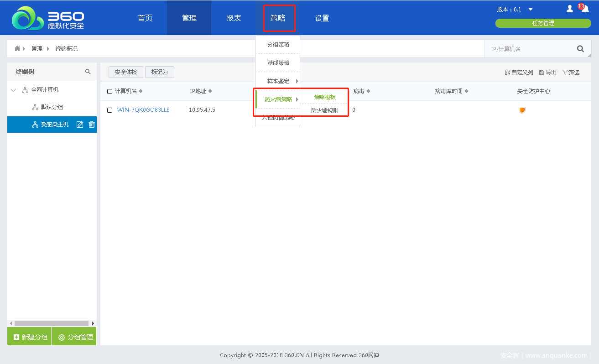The height and width of the screenshot is (364, 599).
Task: Expand the version 6.1 dropdown arrow
Action: [x=530, y=10]
